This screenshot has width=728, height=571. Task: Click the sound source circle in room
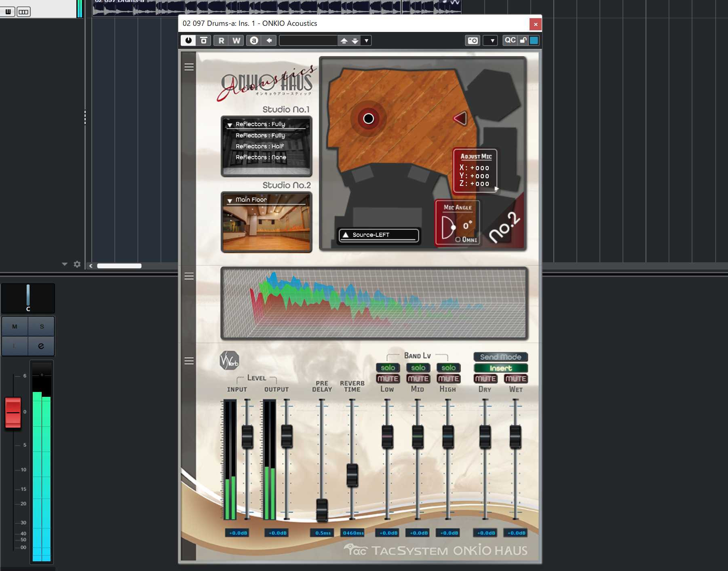pos(368,118)
